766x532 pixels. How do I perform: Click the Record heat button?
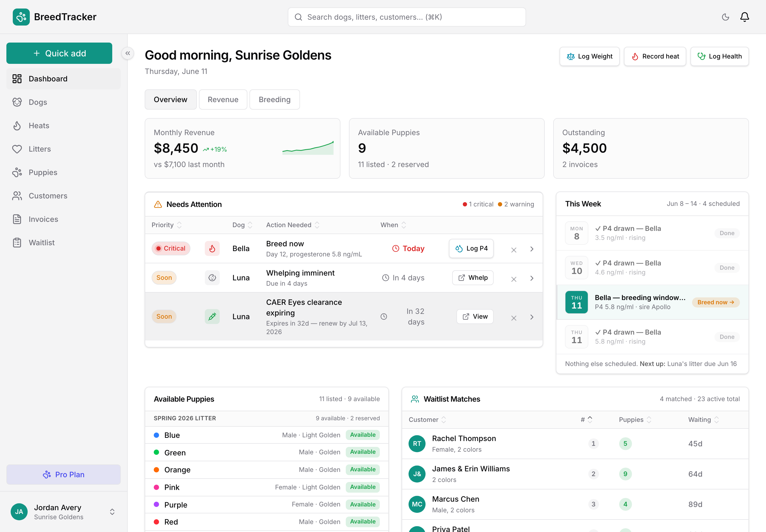[655, 56]
